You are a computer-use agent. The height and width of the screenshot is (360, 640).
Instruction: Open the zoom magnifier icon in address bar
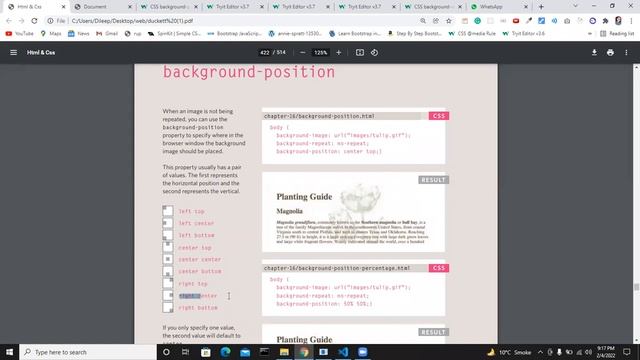(x=423, y=21)
